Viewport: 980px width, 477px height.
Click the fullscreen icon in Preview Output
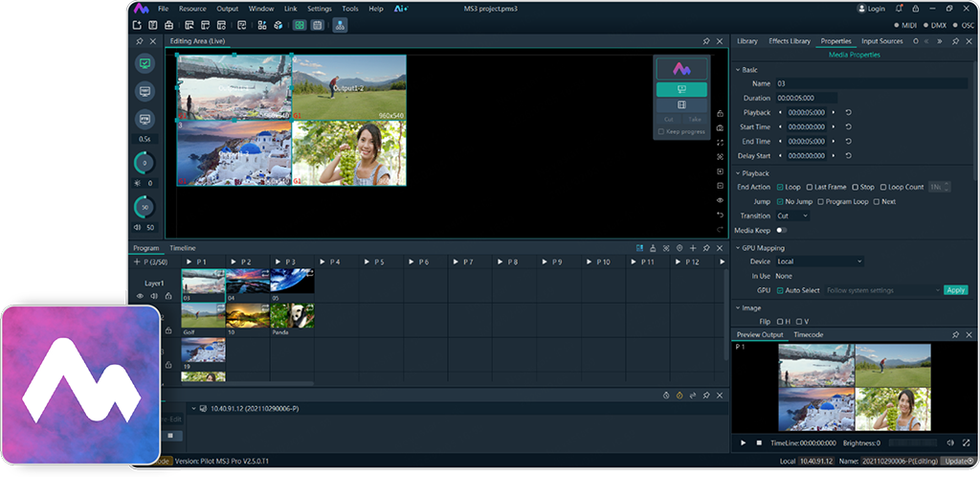[x=968, y=443]
